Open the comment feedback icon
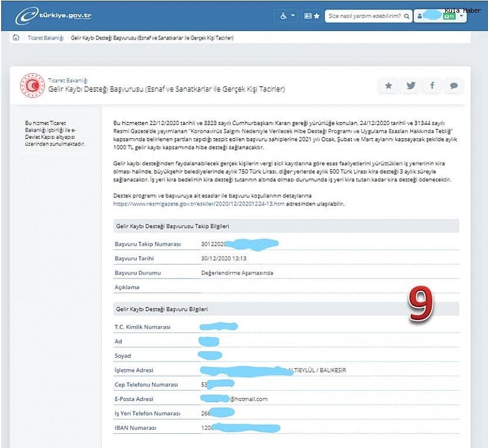Viewport: 488px width, 448px height. point(454,85)
